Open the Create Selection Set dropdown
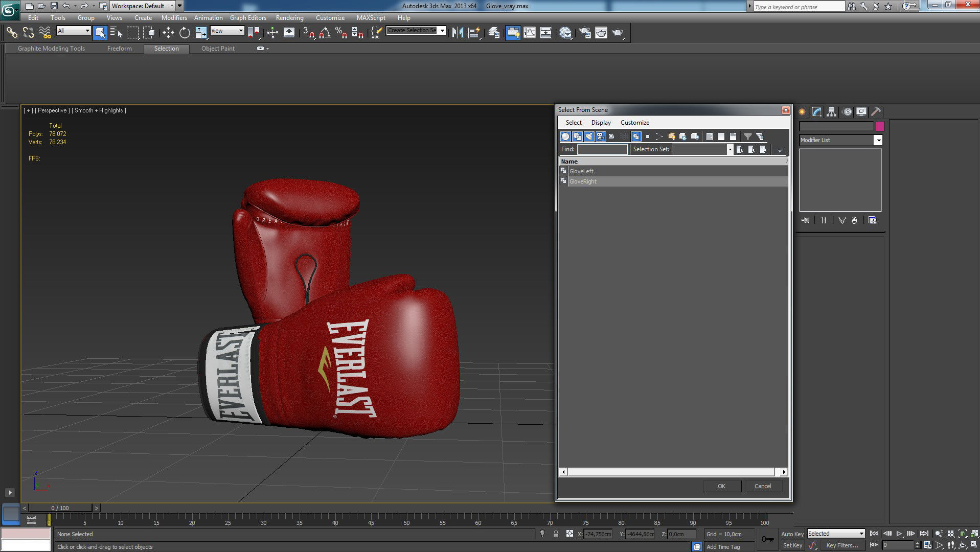Image resolution: width=980 pixels, height=552 pixels. pyautogui.click(x=416, y=31)
